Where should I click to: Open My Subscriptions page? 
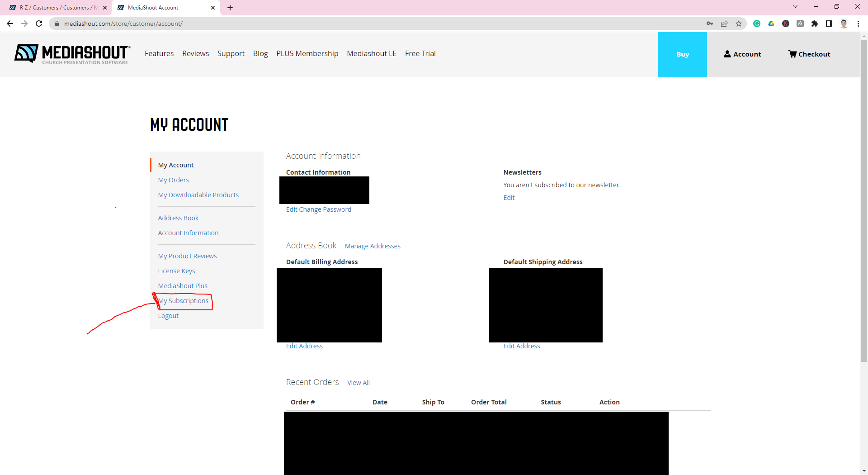(x=183, y=301)
